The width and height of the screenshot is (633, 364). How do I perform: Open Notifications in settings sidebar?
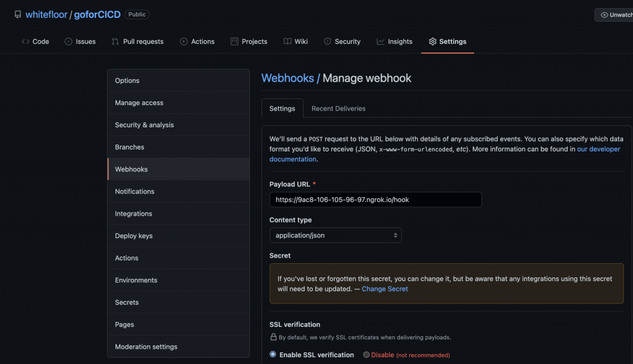tap(179, 192)
